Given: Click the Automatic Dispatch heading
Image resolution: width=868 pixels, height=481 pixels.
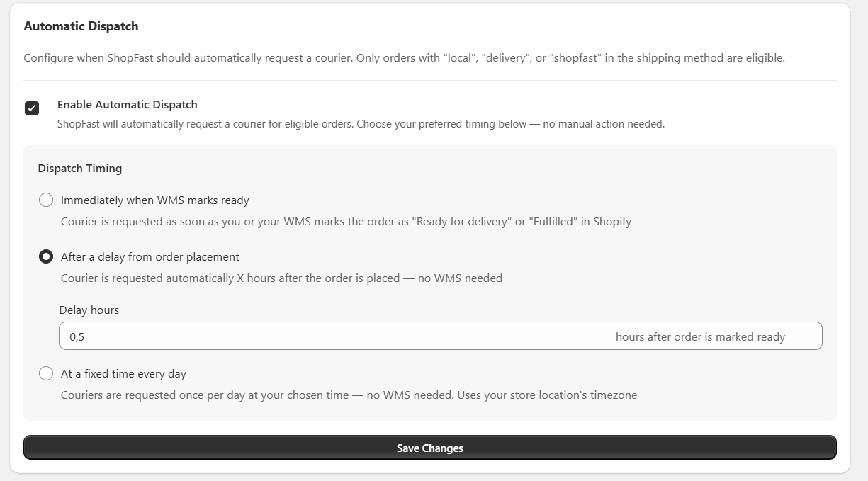Looking at the screenshot, I should (81, 26).
